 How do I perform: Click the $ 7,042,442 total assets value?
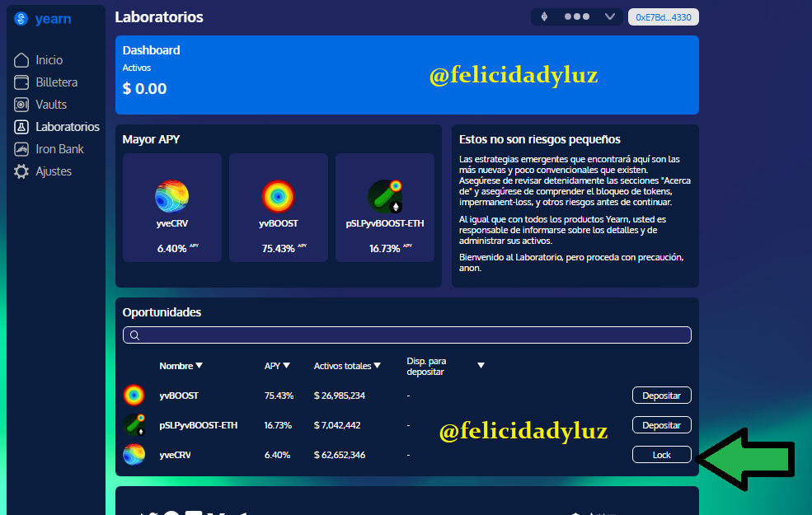[337, 425]
